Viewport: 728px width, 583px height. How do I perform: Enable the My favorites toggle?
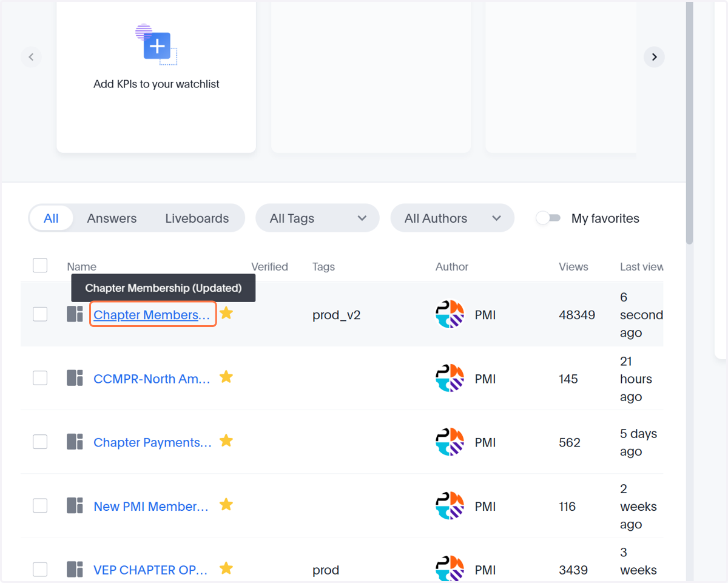click(548, 218)
